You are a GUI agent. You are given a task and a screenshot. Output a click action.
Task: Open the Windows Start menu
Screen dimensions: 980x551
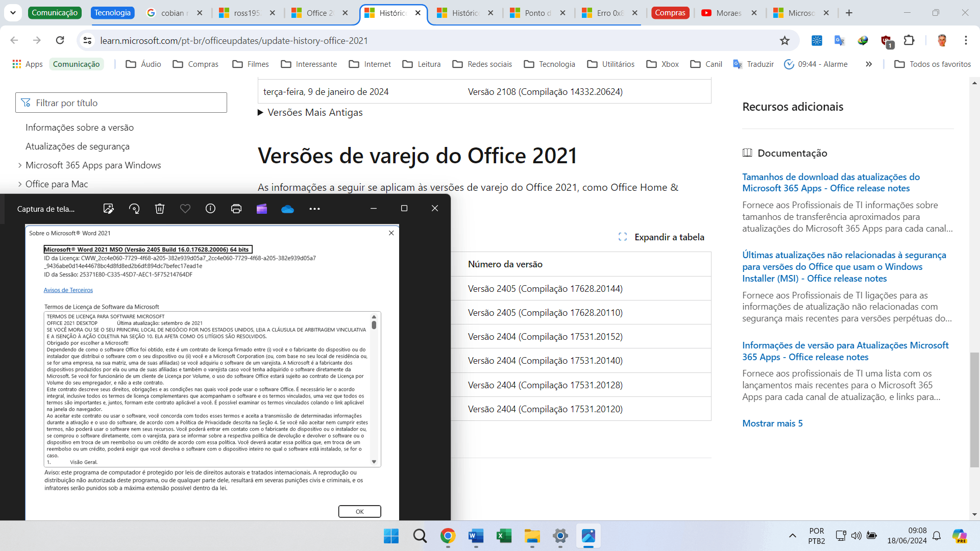tap(391, 536)
